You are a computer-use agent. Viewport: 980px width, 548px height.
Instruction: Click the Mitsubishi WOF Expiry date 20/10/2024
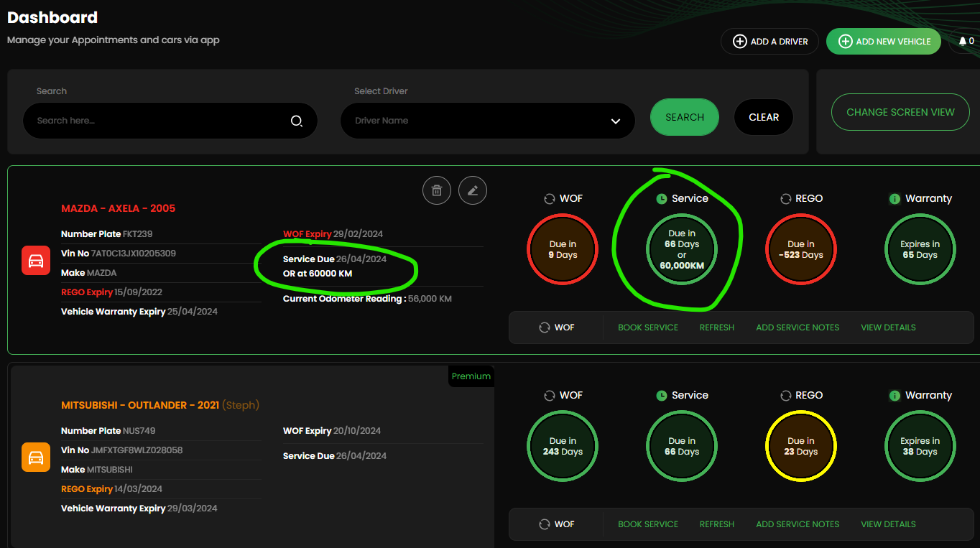coord(357,431)
